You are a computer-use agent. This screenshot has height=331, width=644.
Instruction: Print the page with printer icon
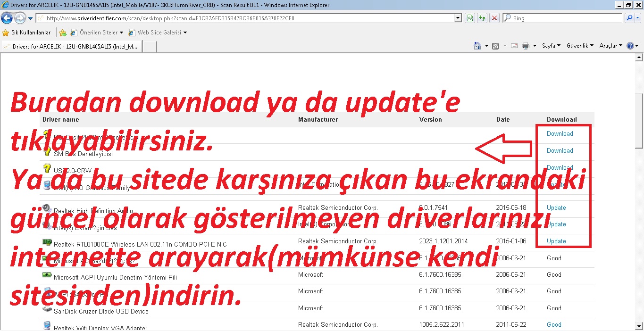[x=526, y=46]
